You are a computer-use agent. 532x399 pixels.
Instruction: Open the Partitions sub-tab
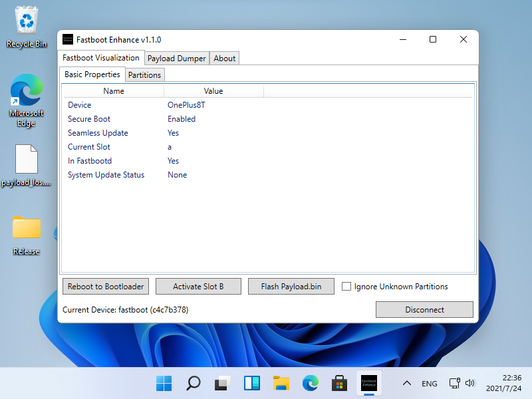144,75
